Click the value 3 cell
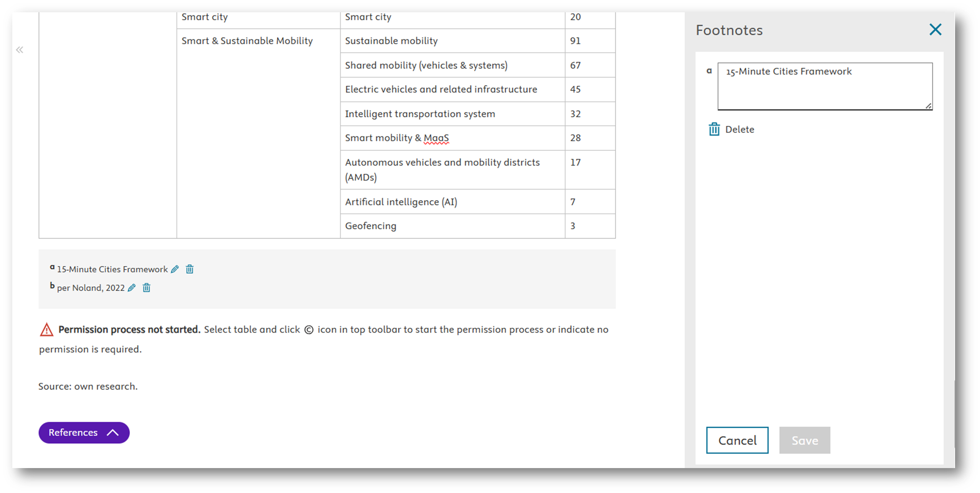The image size is (980, 493). click(590, 226)
